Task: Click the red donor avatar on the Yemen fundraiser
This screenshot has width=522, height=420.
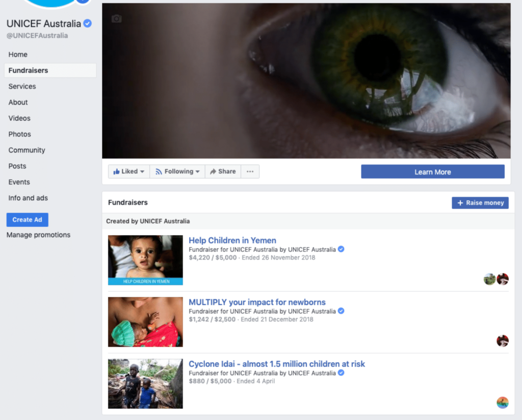Action: [x=502, y=279]
